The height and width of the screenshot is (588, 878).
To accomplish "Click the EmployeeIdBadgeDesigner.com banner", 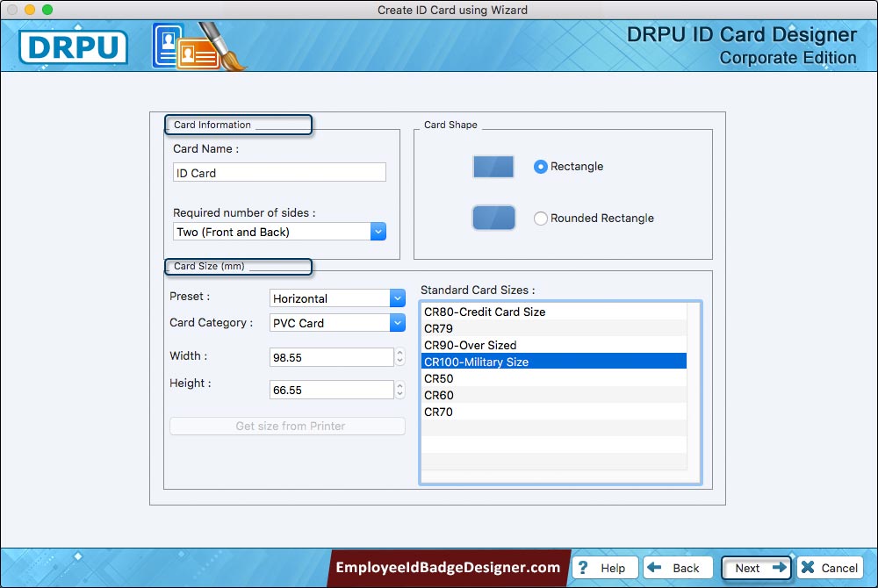I will coord(448,568).
